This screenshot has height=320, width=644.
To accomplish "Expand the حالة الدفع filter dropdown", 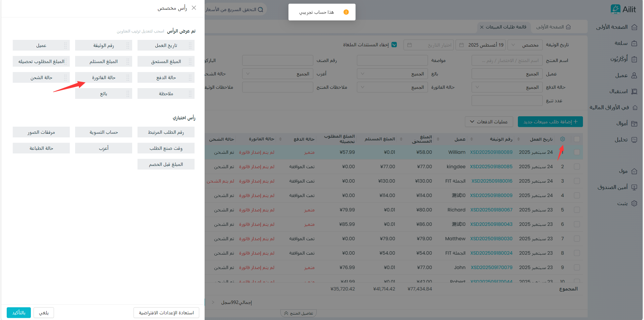I will click(x=507, y=87).
